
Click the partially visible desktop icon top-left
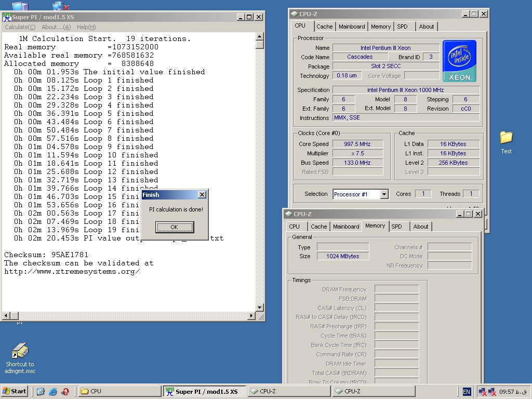coord(20,5)
